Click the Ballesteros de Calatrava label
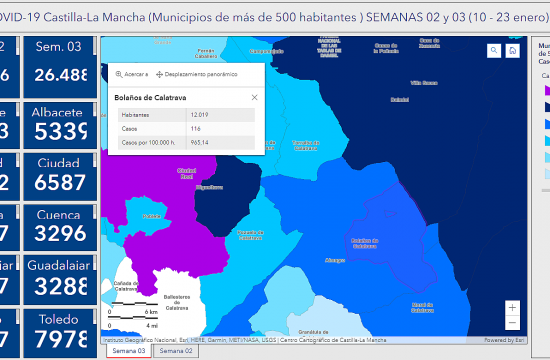The width and height of the screenshot is (550, 360). point(177,302)
